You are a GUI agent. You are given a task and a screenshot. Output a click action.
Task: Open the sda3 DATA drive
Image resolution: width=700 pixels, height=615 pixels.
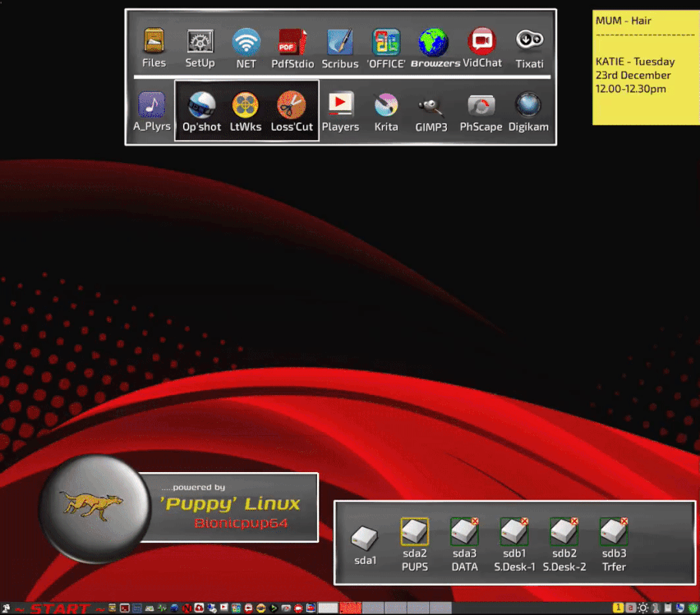[464, 531]
